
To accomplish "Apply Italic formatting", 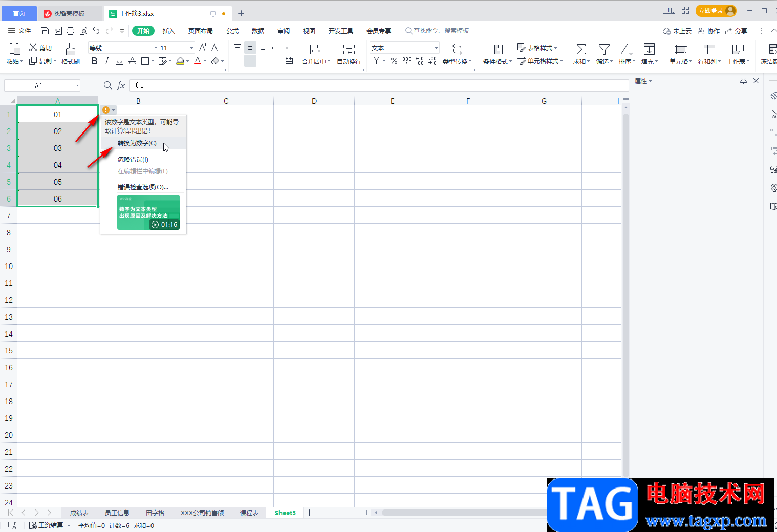I will click(x=106, y=61).
